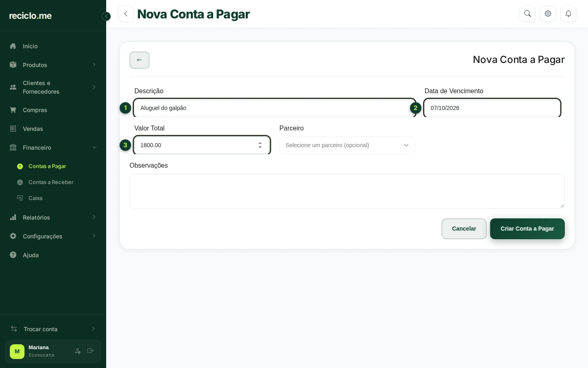Viewport: 588px width, 368px height.
Task: Click the Clientes e Fornecedores people icon
Action: point(13,87)
